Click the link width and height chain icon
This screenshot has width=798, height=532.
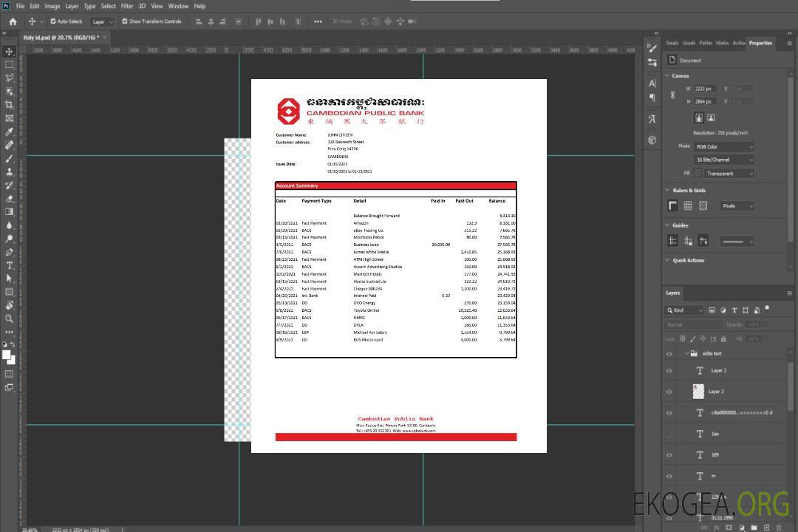673,95
